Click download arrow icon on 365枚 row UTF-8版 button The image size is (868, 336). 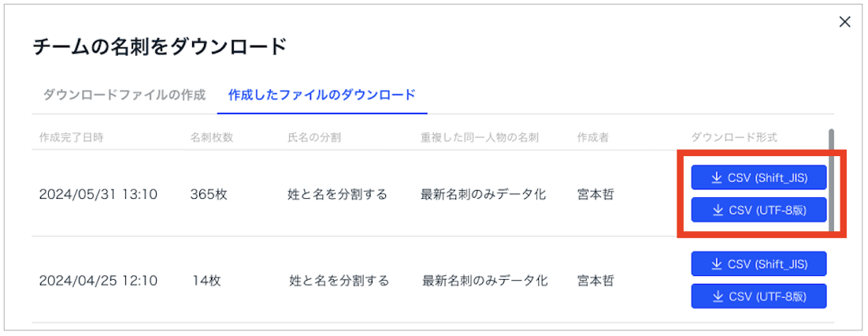[717, 210]
